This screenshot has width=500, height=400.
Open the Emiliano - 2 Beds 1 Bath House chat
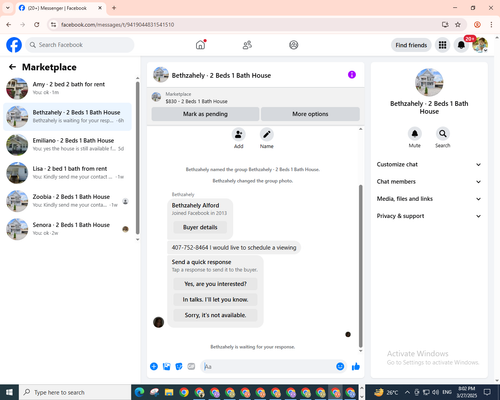(x=67, y=145)
